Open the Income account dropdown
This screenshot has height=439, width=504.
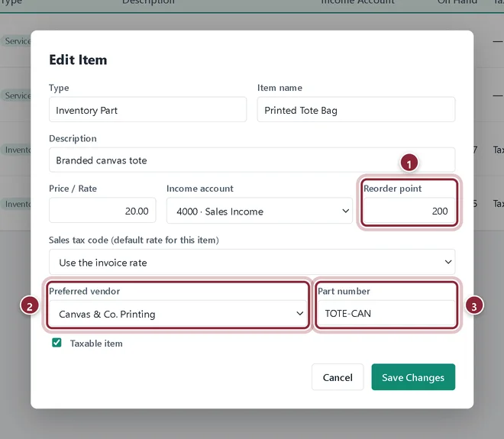click(x=260, y=211)
